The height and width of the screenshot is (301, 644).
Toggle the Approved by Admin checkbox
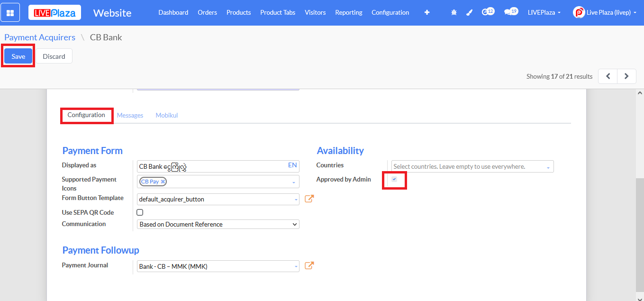coord(394,179)
